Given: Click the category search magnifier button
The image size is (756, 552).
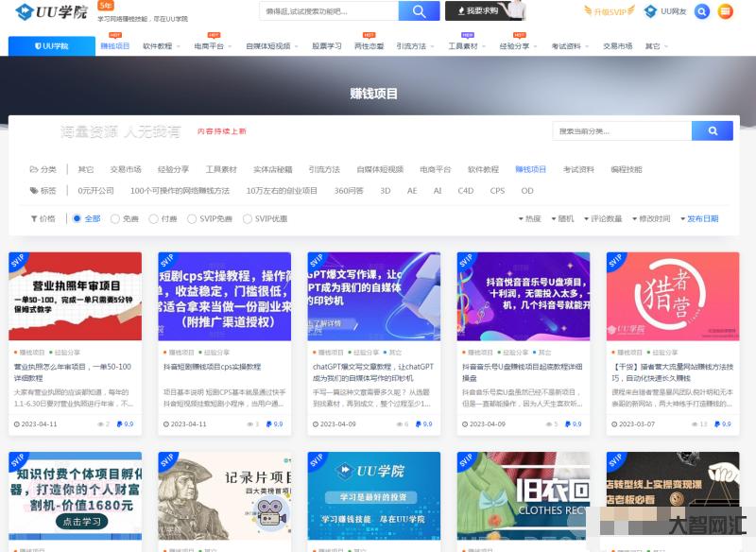Looking at the screenshot, I should pos(713,130).
